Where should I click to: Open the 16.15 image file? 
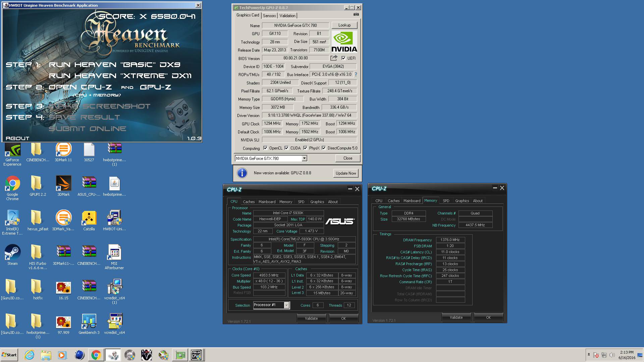coord(63,289)
